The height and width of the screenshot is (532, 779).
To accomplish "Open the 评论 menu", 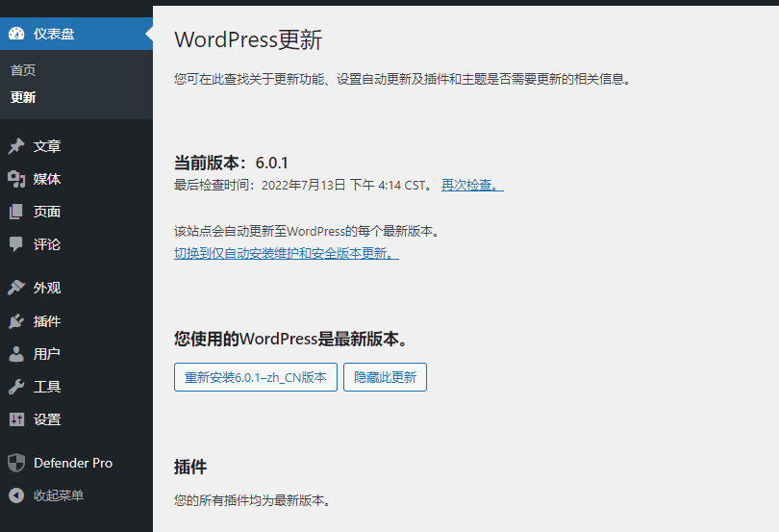I will pos(77,244).
